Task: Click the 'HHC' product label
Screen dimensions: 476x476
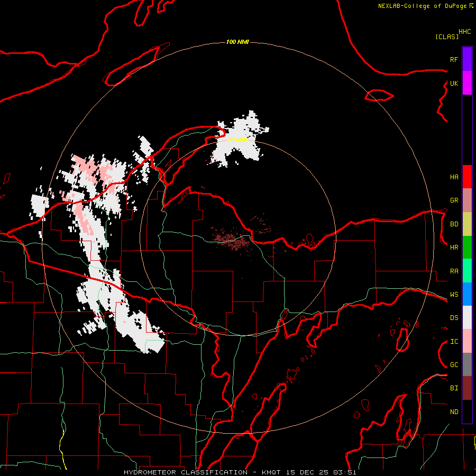Action: click(x=464, y=32)
